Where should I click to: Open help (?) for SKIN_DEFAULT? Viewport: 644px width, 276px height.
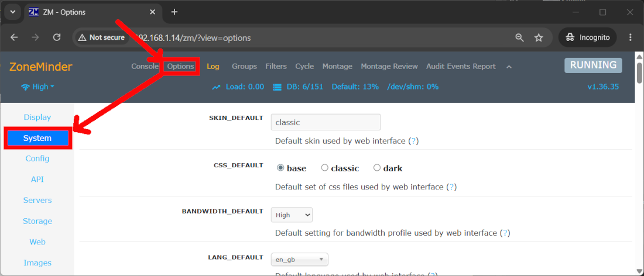click(x=415, y=141)
